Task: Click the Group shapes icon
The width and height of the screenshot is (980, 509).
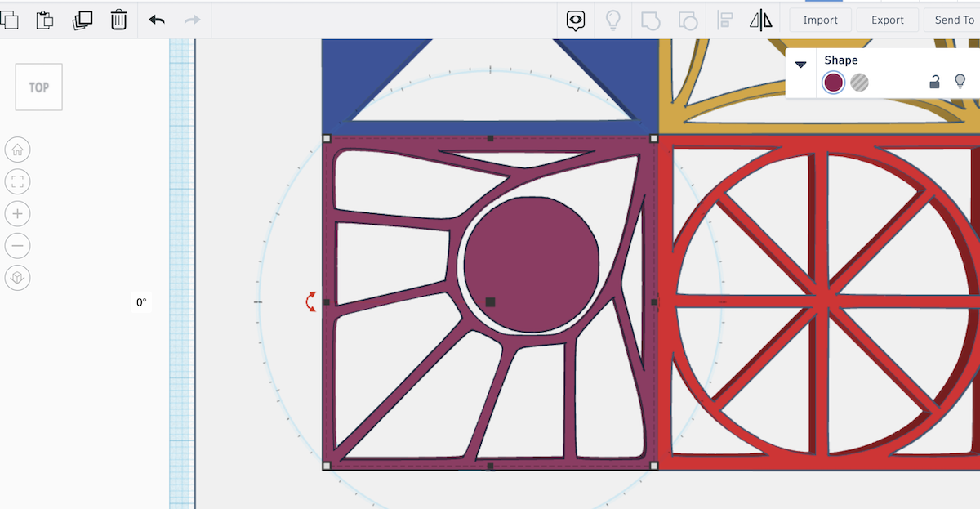Action: 651,19
